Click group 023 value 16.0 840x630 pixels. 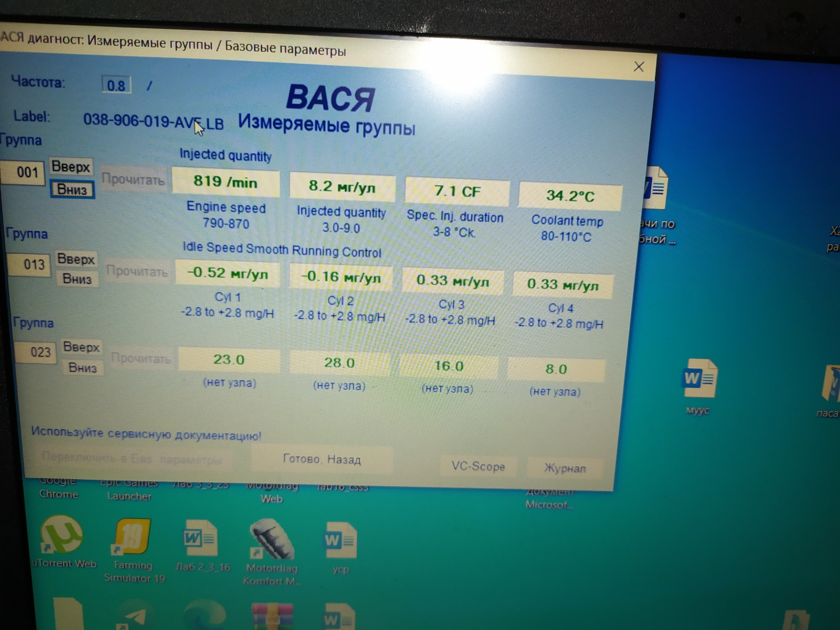(x=448, y=366)
